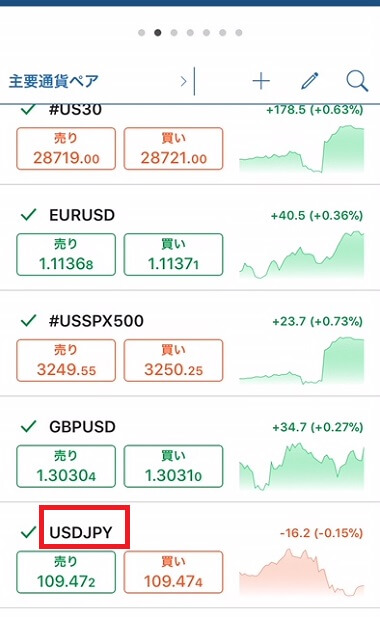Tap #USSPX500 売り 3249.55 button
Screen dimensions: 380x617
(66, 360)
